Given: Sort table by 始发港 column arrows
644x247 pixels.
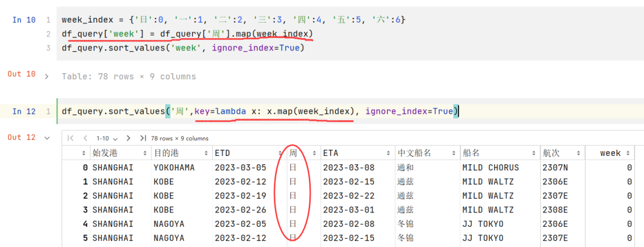Looking at the screenshot, I should click(144, 153).
